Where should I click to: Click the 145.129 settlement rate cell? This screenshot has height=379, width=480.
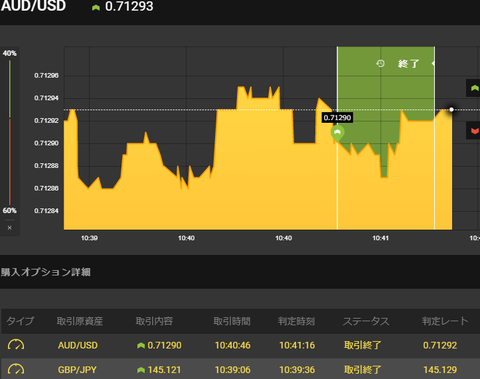pos(440,370)
